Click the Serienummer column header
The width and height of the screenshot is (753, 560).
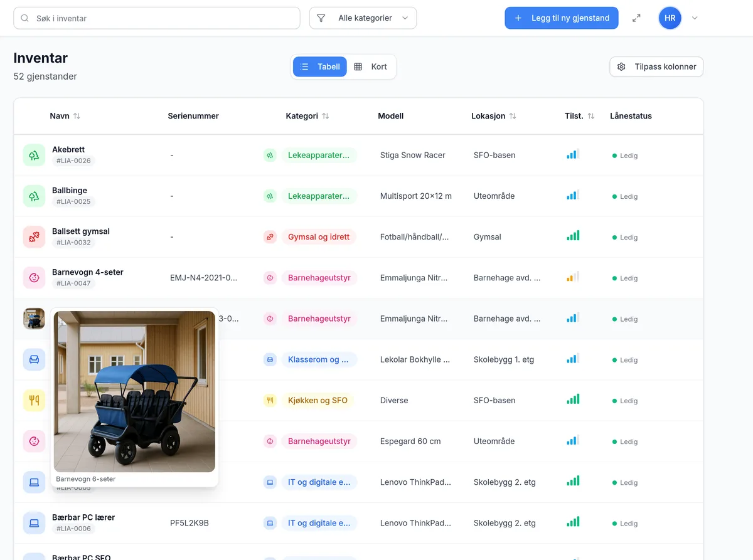193,116
